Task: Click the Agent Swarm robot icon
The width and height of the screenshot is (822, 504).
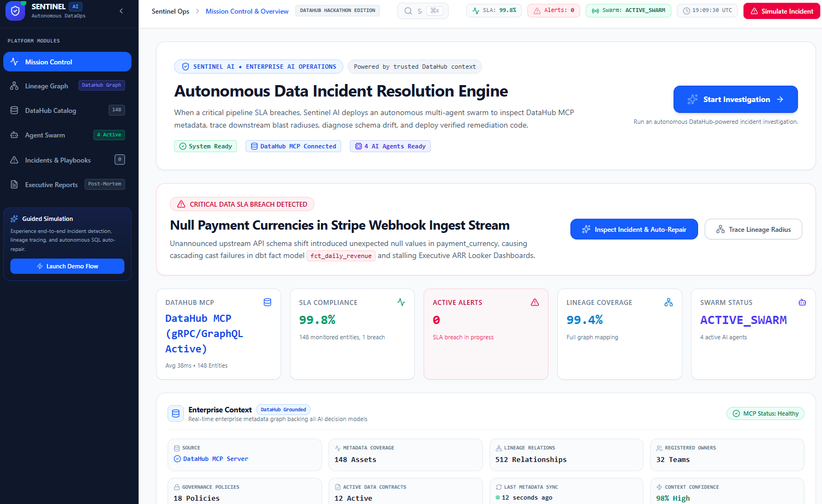Action: coord(14,135)
